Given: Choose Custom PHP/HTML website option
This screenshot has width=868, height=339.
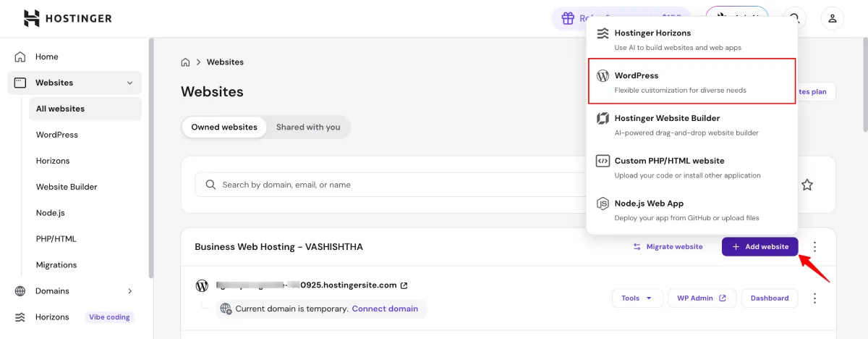Looking at the screenshot, I should 692,167.
